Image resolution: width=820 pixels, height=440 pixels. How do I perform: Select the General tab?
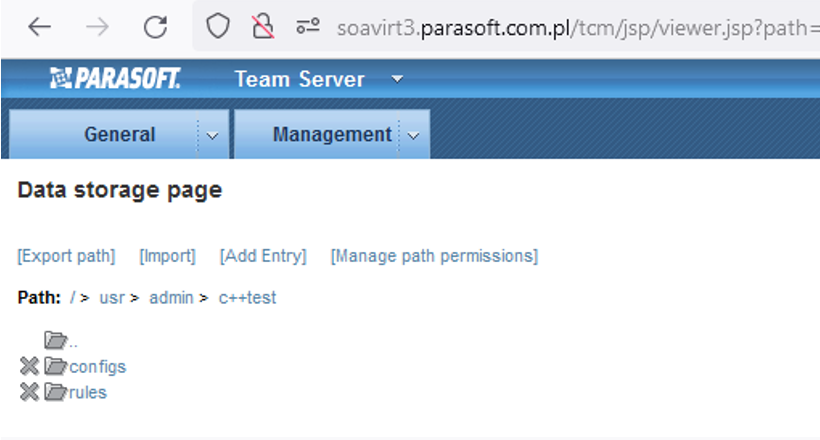click(119, 134)
